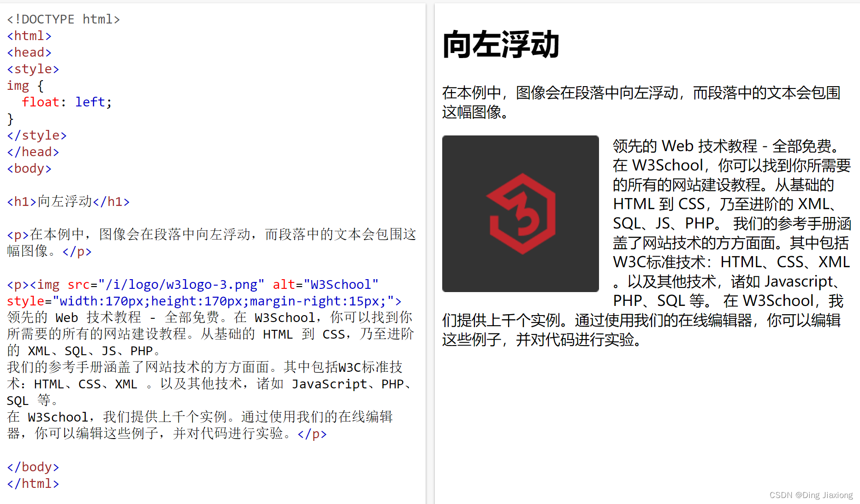Click the closing </body> tag
Image resolution: width=860 pixels, height=504 pixels.
33,467
